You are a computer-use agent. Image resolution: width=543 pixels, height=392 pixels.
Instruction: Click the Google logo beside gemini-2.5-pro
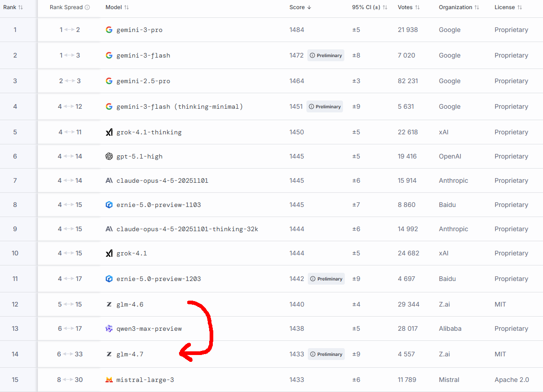109,81
